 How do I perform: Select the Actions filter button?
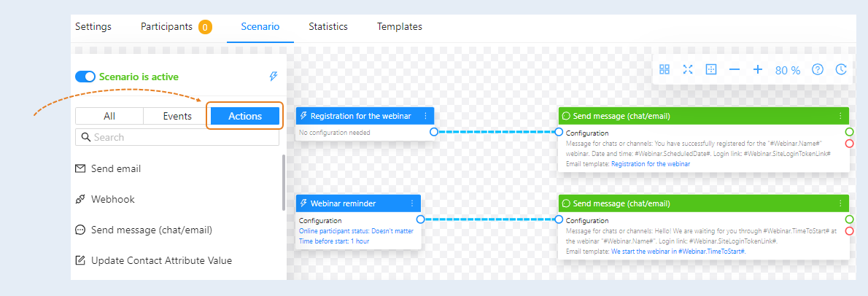(245, 116)
